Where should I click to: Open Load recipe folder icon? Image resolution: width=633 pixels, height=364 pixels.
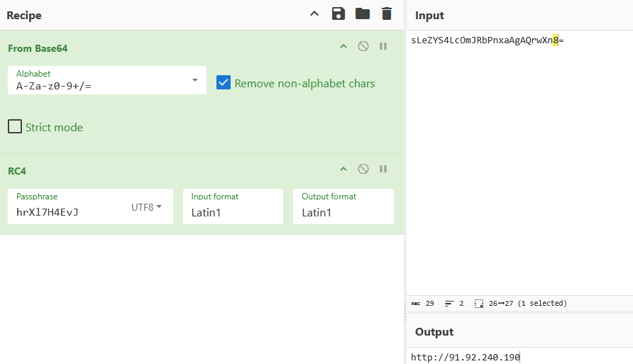(363, 14)
